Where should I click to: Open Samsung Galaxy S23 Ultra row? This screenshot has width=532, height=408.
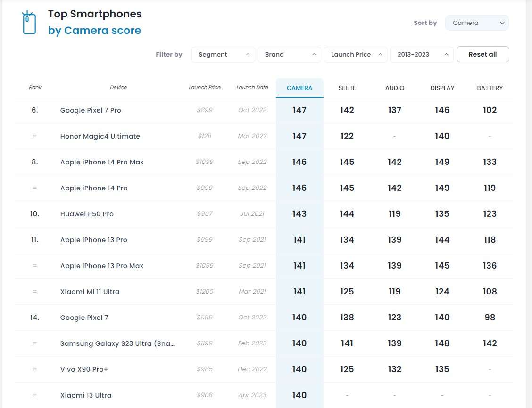(117, 343)
